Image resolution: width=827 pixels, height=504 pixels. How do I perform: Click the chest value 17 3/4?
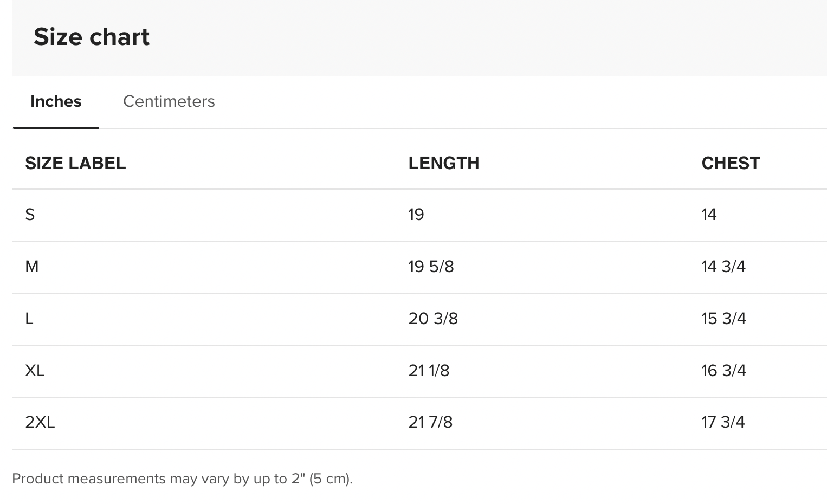point(723,422)
